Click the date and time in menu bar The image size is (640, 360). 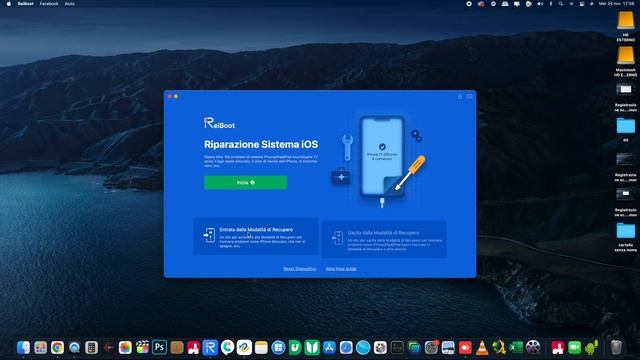(617, 4)
